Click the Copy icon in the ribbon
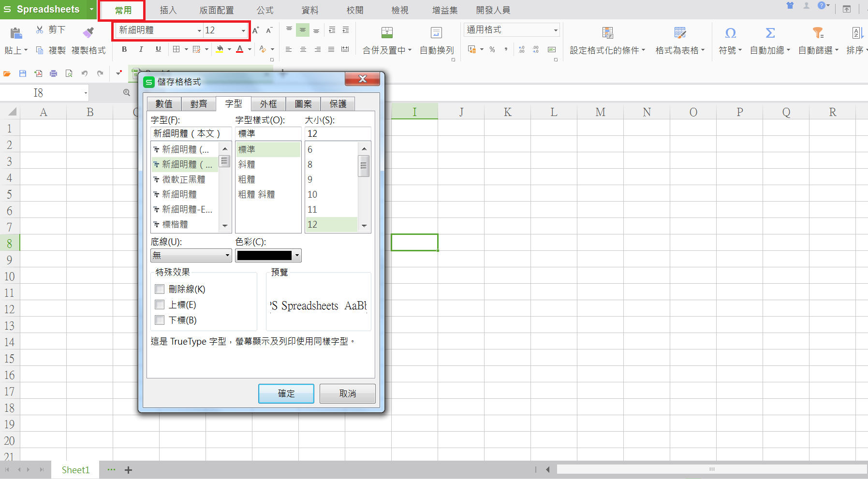 [x=40, y=50]
